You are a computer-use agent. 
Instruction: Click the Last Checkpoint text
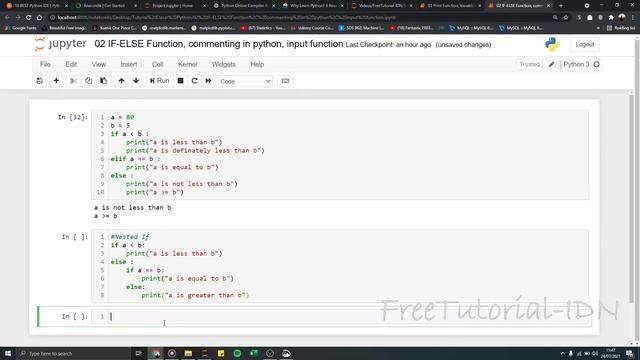[388, 45]
